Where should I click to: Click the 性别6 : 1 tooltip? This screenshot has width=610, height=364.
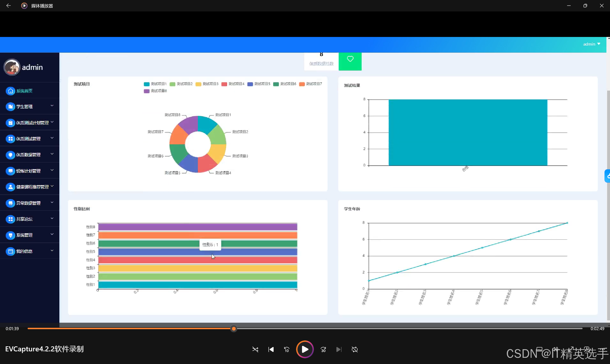point(210,245)
